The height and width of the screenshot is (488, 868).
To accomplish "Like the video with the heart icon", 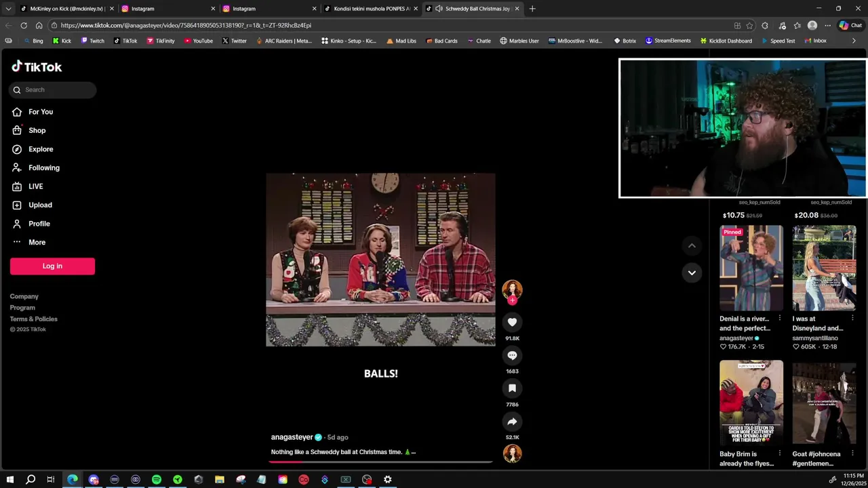I will click(x=512, y=322).
